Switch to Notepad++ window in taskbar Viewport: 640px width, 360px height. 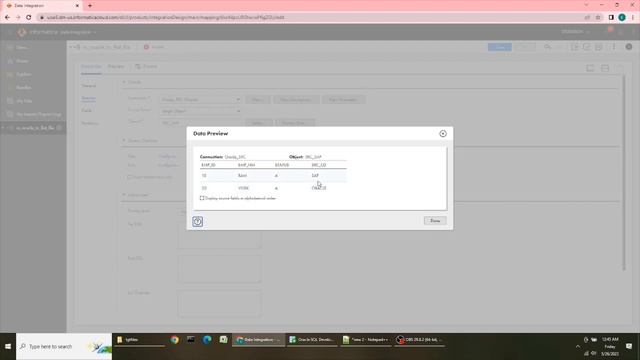366,340
